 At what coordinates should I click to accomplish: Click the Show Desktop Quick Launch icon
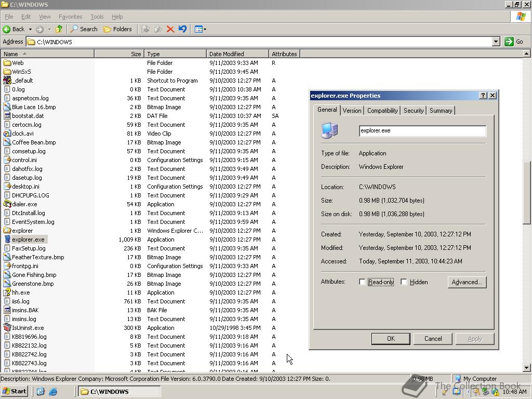pyautogui.click(x=41, y=392)
